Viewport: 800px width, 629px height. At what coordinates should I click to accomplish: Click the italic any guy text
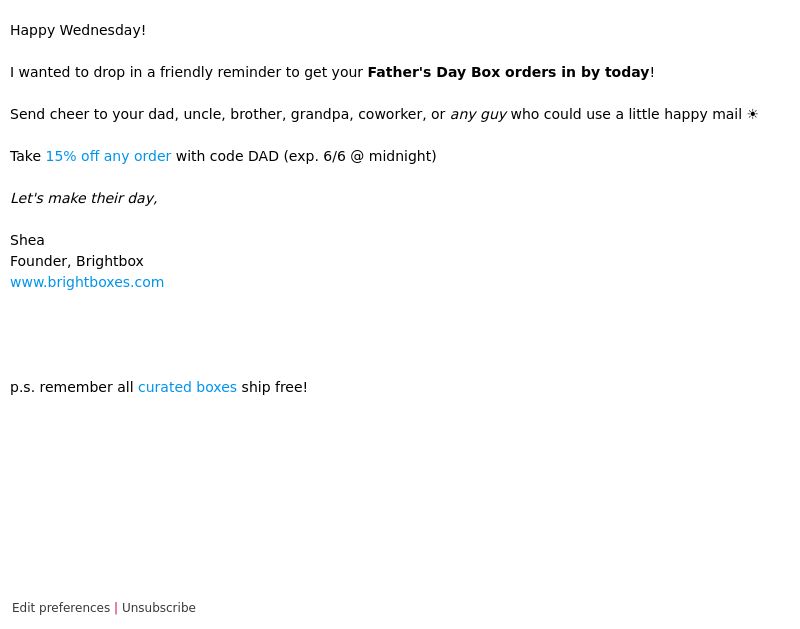pyautogui.click(x=478, y=114)
